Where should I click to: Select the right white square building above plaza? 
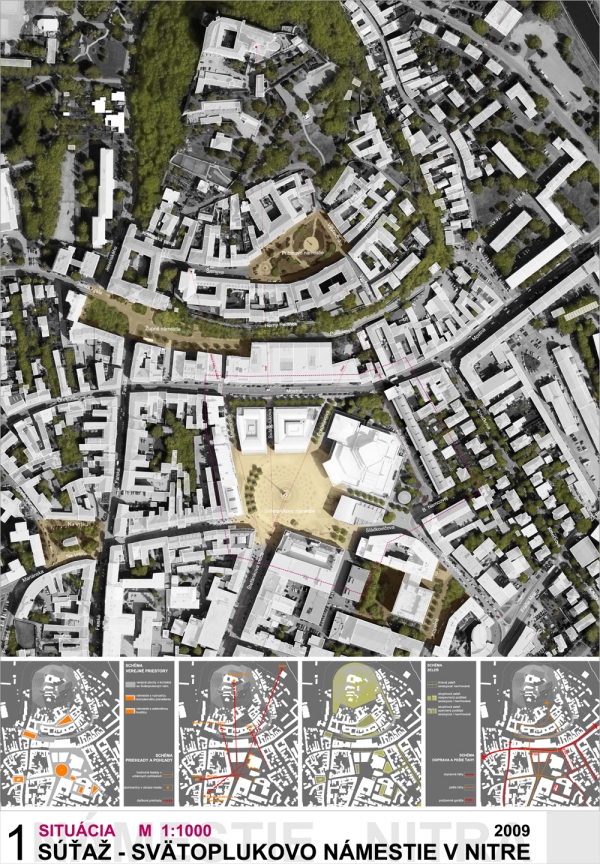[295, 428]
